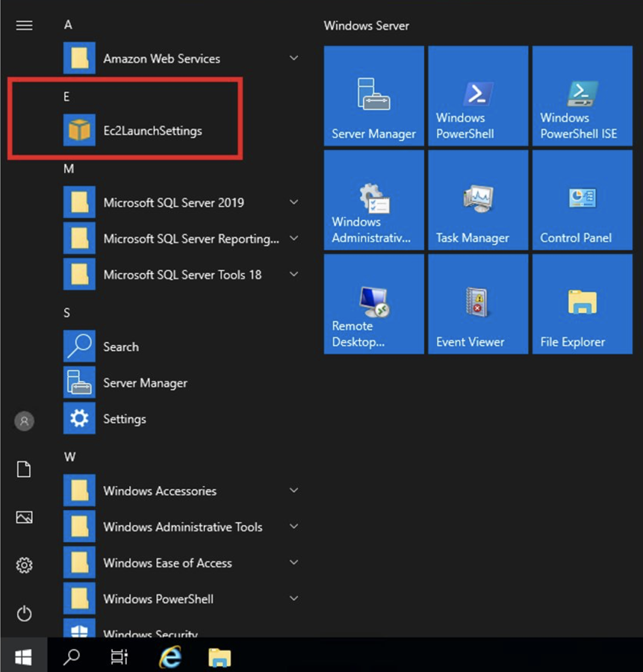Click the Windows Server group title
This screenshot has height=672, width=643.
click(x=366, y=26)
